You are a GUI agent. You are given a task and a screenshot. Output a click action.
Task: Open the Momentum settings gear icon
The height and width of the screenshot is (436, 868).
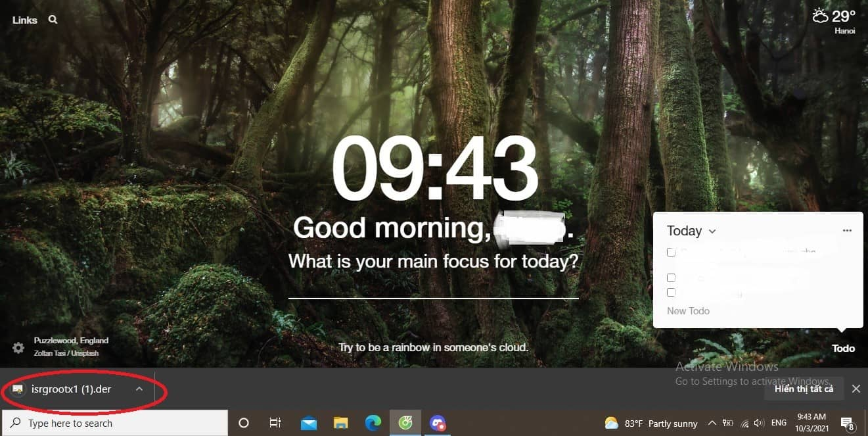[18, 348]
